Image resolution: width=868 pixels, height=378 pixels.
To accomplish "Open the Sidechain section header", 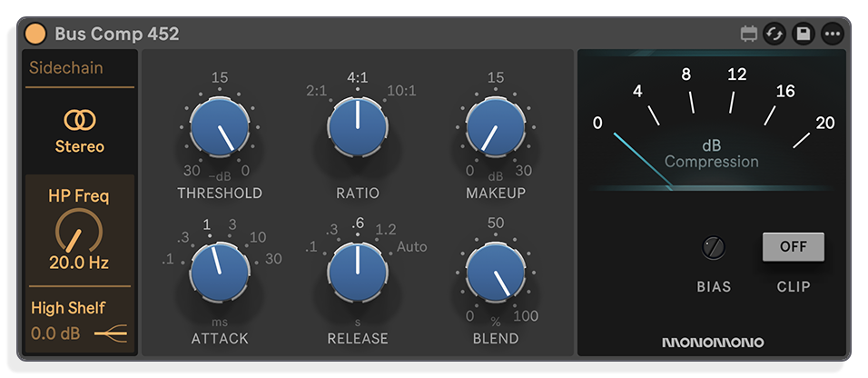I will 66,67.
